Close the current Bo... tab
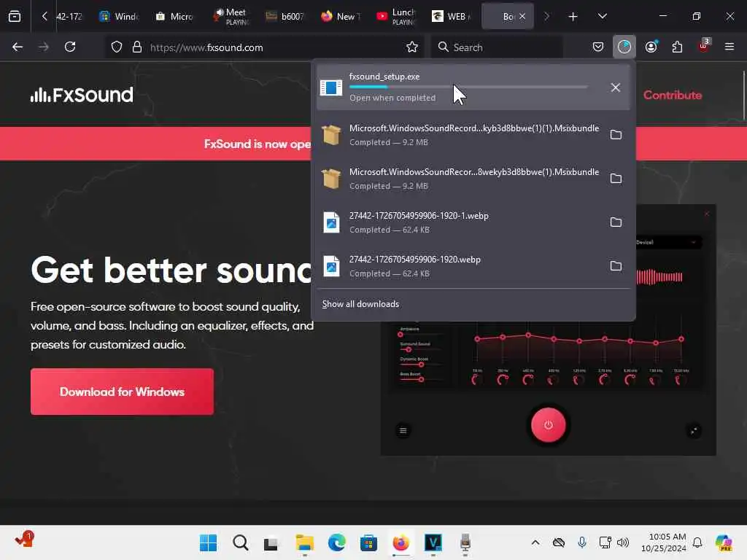This screenshot has height=560, width=747. pos(522,17)
